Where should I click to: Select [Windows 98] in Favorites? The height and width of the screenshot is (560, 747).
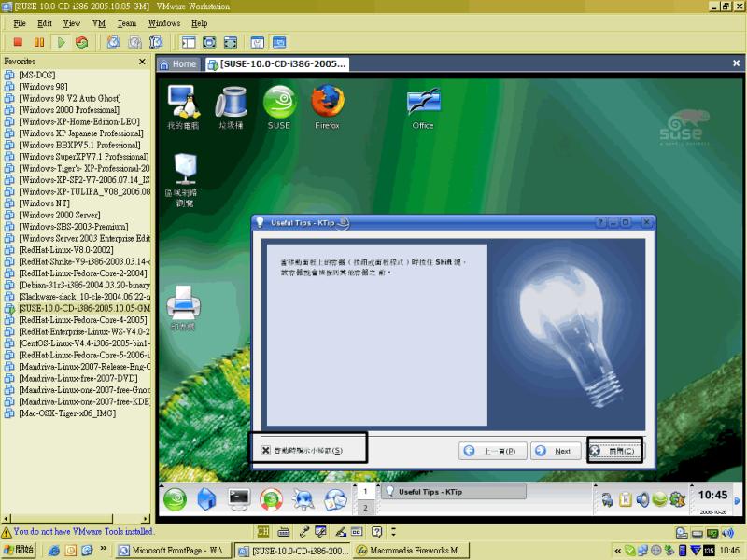point(43,87)
